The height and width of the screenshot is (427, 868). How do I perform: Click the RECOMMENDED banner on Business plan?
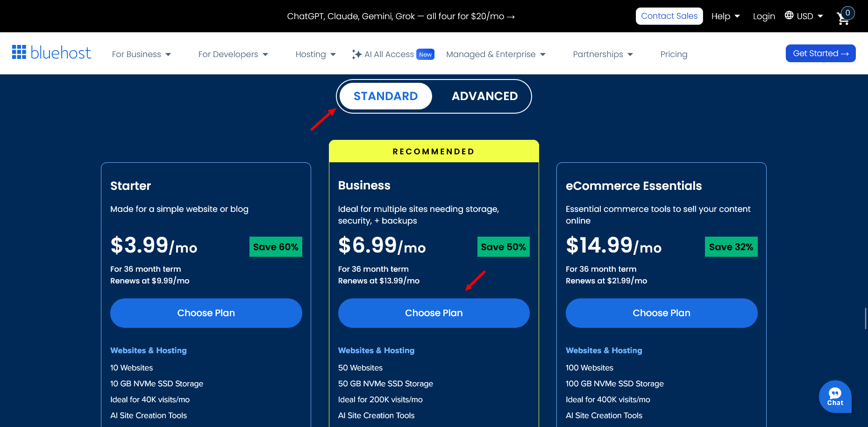pos(434,151)
